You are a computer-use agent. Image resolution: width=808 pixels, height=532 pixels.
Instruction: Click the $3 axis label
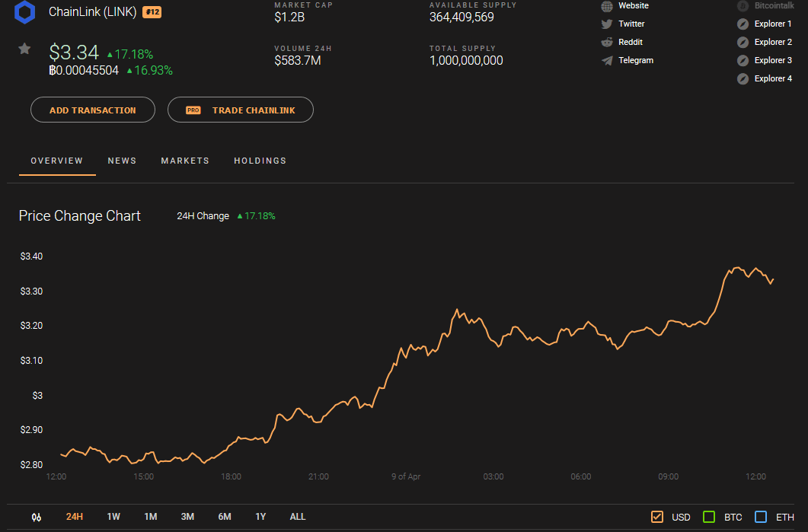click(x=37, y=396)
